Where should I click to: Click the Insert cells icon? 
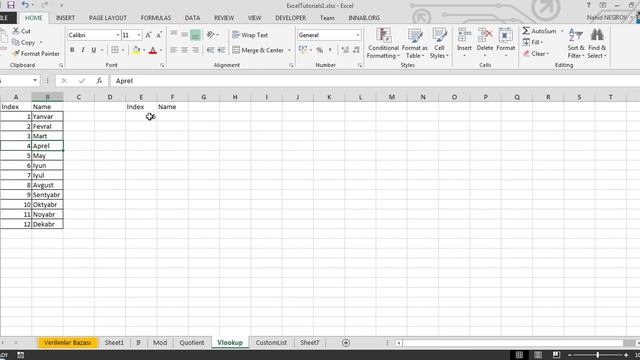pyautogui.click(x=464, y=35)
